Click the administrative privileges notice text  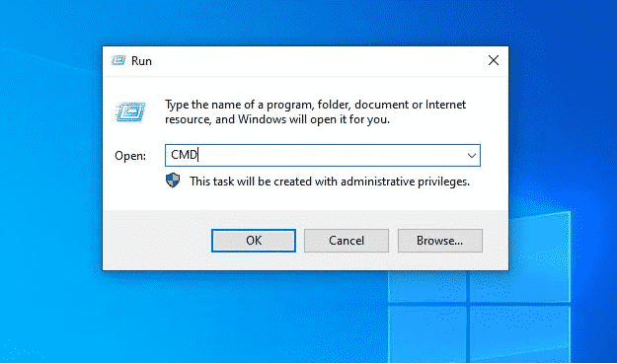click(x=330, y=182)
